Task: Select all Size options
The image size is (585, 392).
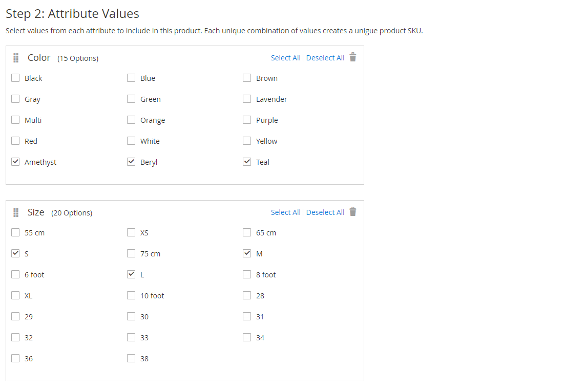Action: 285,212
